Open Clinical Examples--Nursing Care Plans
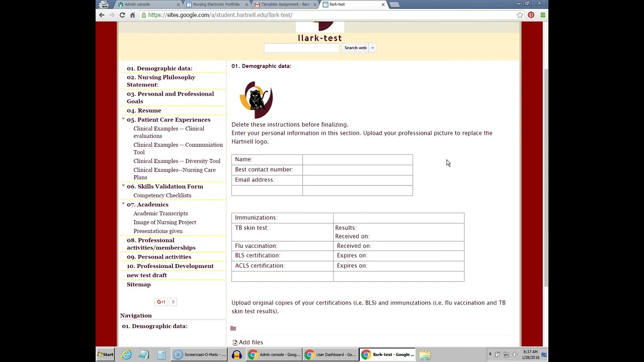Screen dimensions: 644x362 click(x=174, y=173)
